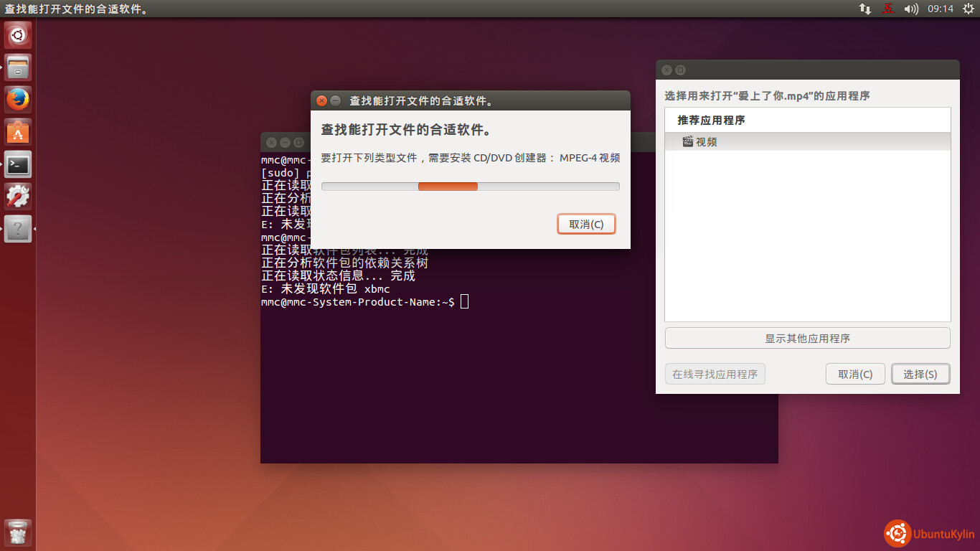Open the sound volume indicator

pos(911,9)
